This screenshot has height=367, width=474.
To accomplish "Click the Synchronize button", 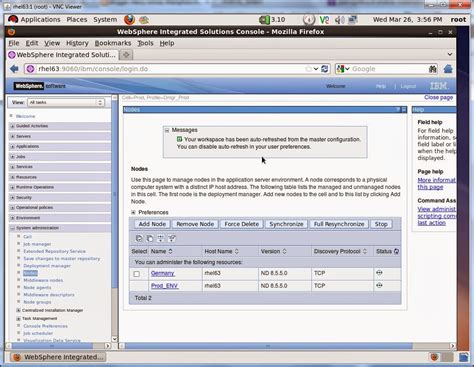I will click(x=286, y=224).
